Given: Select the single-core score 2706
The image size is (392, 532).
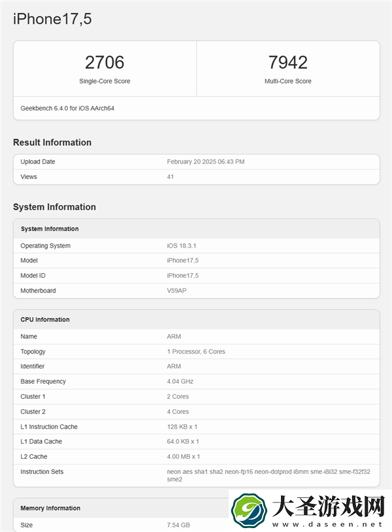Looking at the screenshot, I should (105, 63).
